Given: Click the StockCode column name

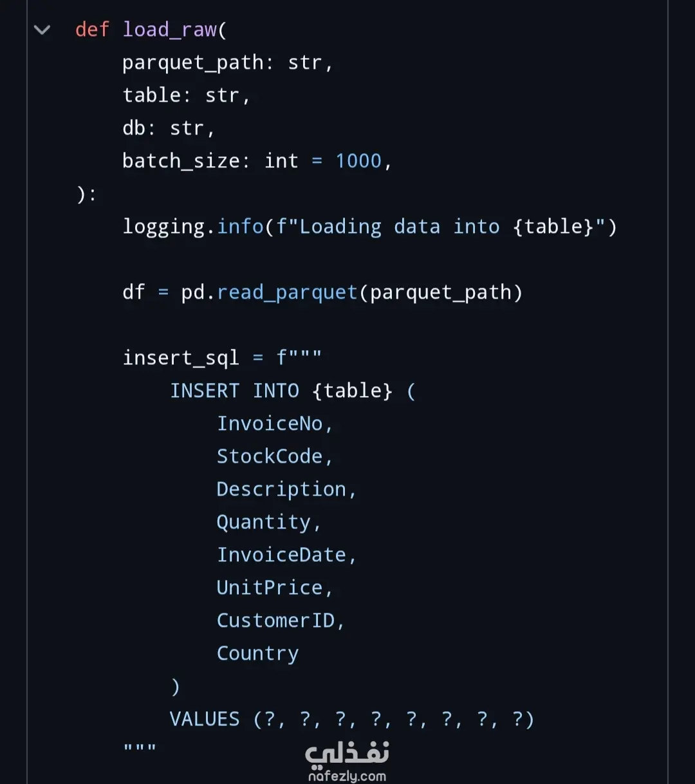Looking at the screenshot, I should [270, 456].
